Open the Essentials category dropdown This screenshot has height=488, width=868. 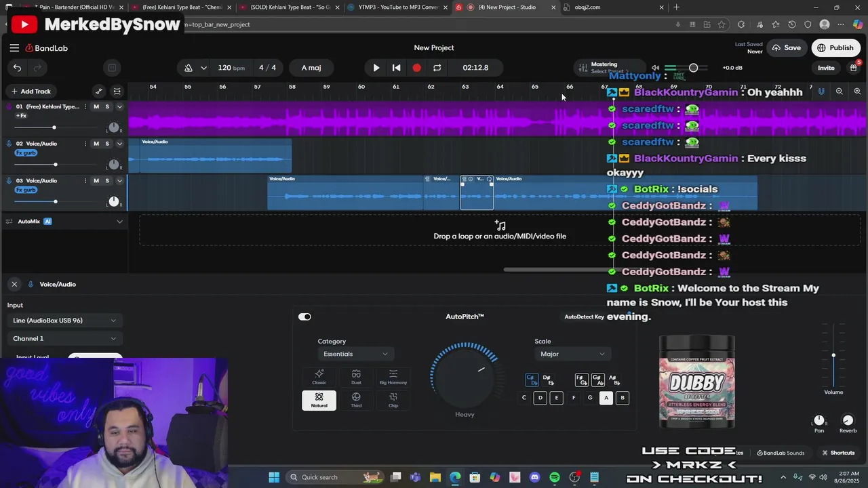click(355, 354)
